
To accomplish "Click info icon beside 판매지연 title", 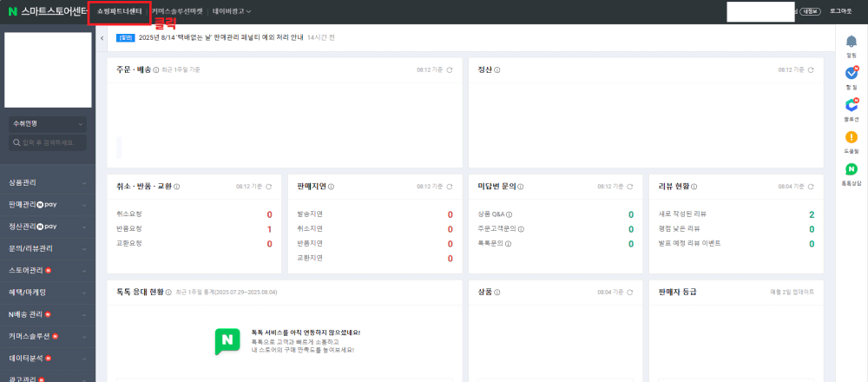I will point(331,188).
